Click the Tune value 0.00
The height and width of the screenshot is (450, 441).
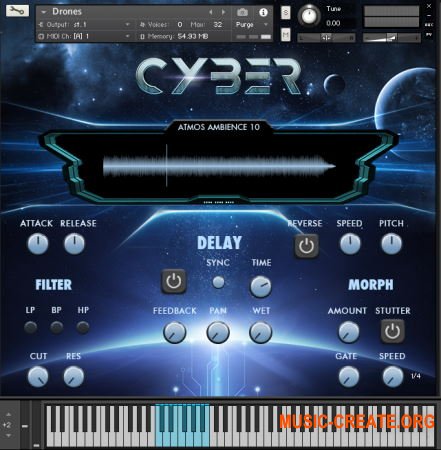[333, 23]
